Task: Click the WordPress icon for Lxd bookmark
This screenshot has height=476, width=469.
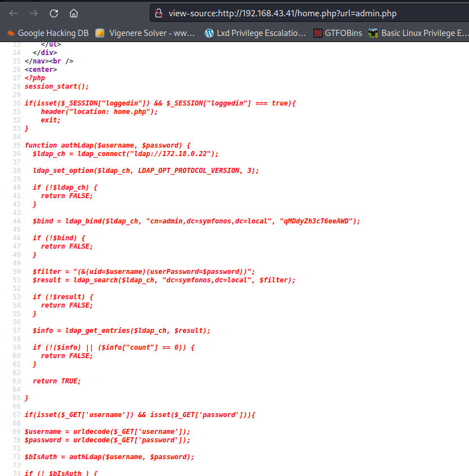Action: pyautogui.click(x=209, y=33)
